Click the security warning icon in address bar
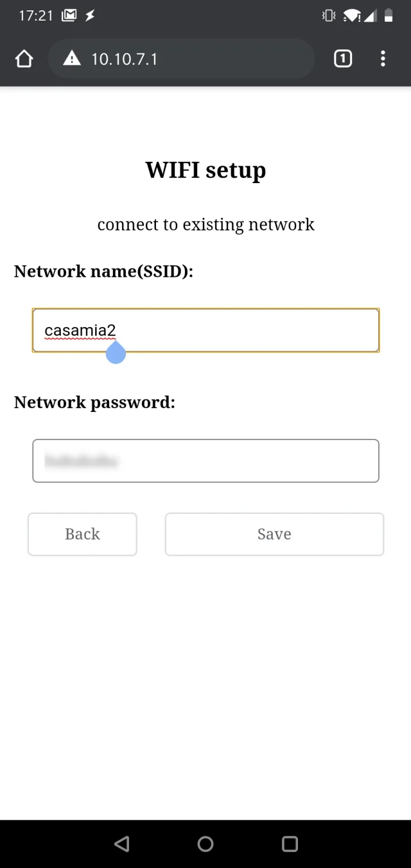The image size is (411, 868). [x=72, y=58]
